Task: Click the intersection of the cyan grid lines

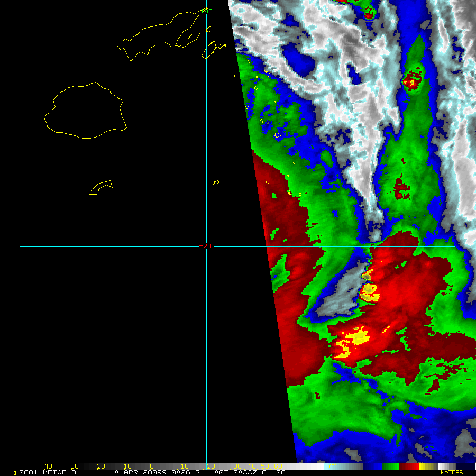Action: 206,246
